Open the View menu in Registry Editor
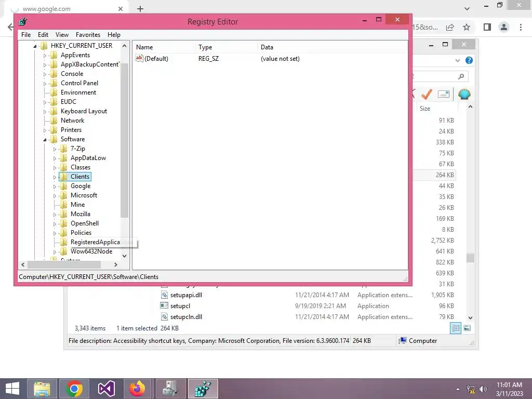The image size is (532, 399). pos(62,35)
